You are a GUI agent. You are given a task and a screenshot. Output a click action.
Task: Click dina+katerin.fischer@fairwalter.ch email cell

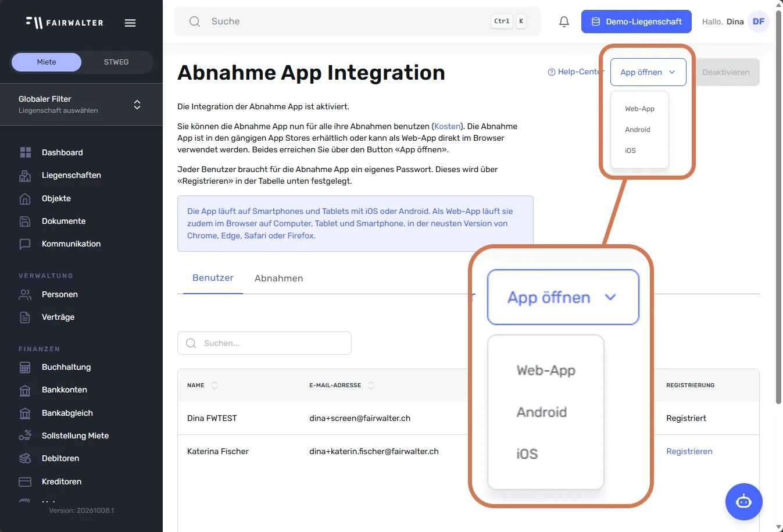(374, 451)
